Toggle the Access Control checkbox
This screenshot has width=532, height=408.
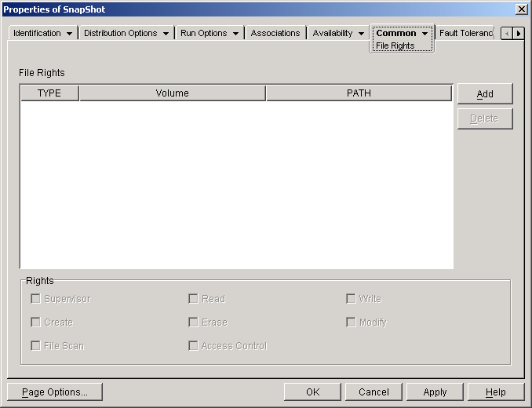click(x=193, y=346)
